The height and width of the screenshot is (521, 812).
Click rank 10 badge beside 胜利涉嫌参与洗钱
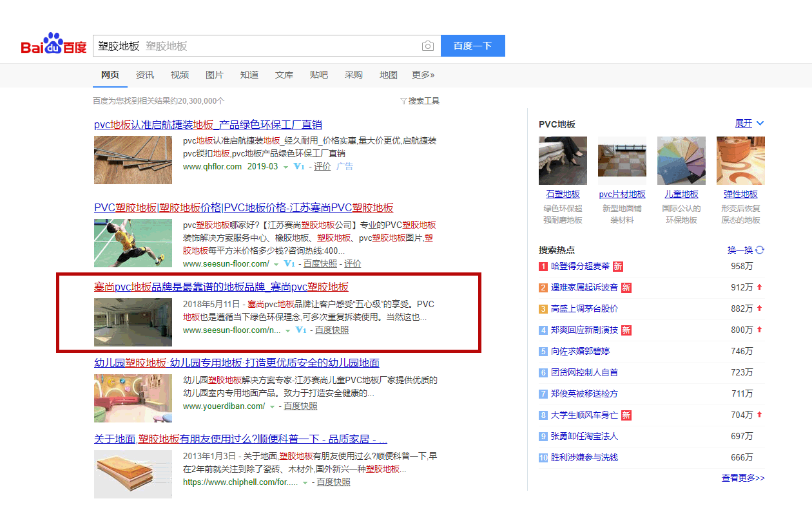pyautogui.click(x=543, y=457)
